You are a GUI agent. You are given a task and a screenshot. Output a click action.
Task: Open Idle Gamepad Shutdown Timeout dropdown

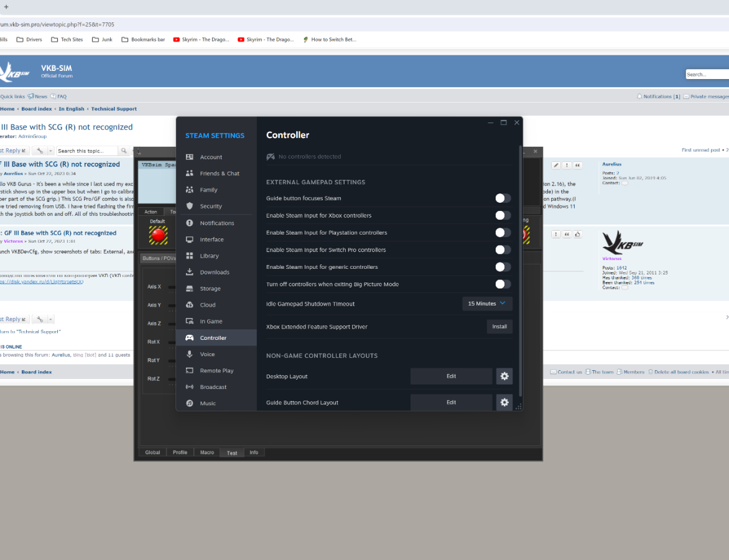pyautogui.click(x=487, y=304)
